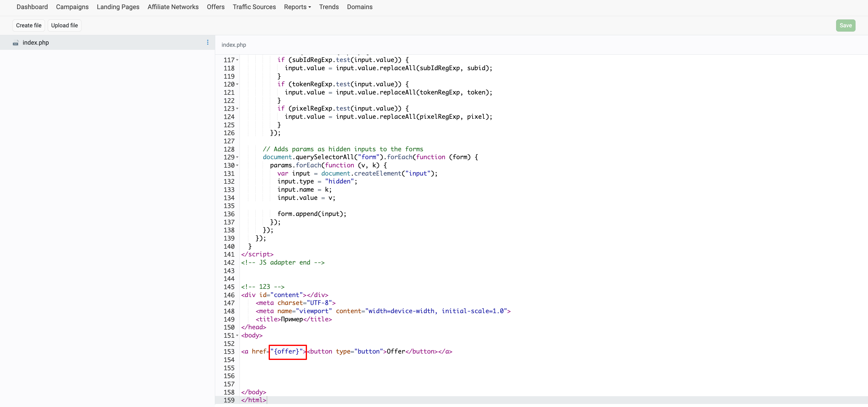Click the Upload file button
The width and height of the screenshot is (868, 407).
coord(64,25)
